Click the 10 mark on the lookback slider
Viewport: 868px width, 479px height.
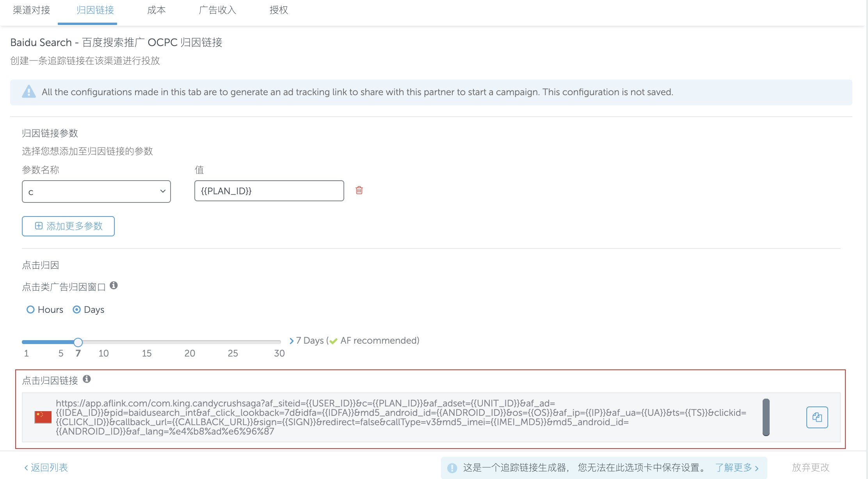[103, 353]
